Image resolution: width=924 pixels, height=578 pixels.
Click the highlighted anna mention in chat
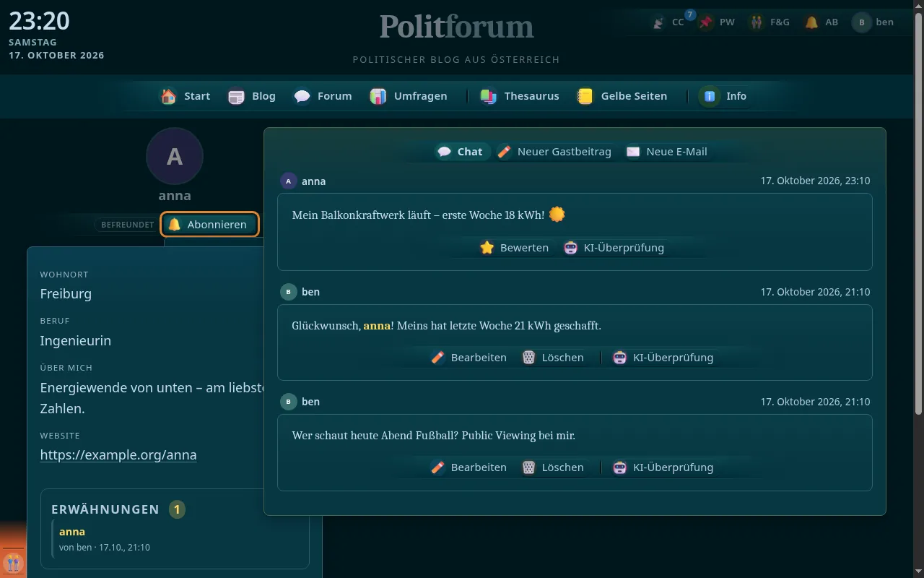pyautogui.click(x=377, y=326)
